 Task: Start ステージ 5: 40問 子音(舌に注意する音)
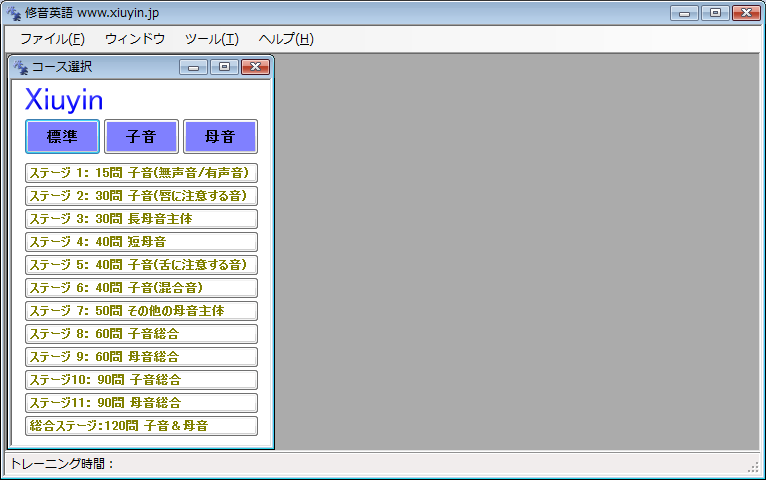coord(141,265)
